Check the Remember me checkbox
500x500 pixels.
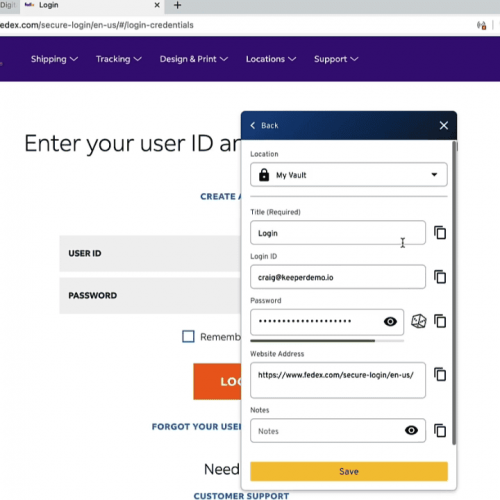[x=188, y=336]
